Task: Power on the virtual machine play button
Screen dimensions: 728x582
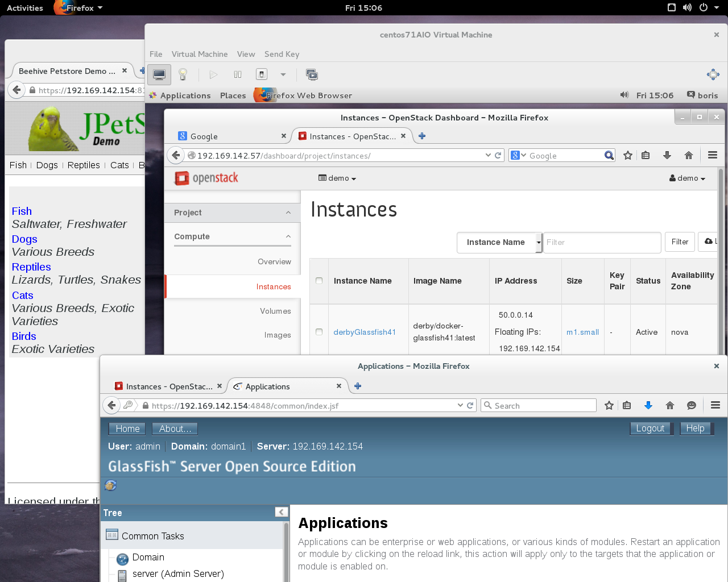Action: tap(213, 74)
